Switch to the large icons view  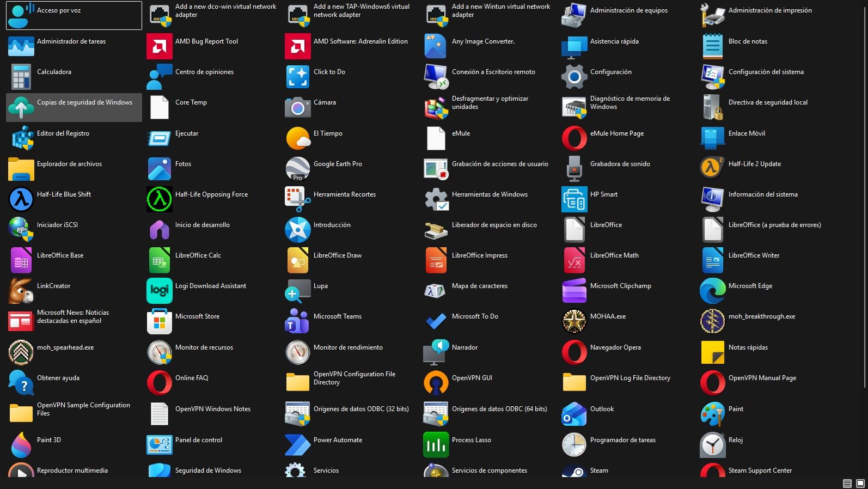tap(860, 484)
